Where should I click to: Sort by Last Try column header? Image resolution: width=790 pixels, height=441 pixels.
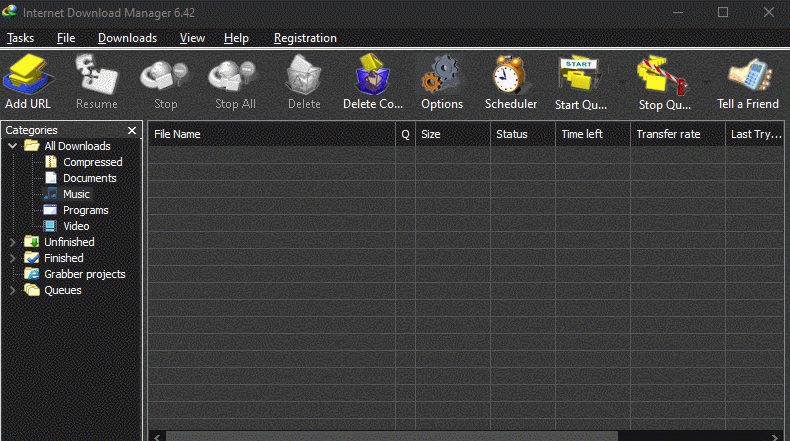pyautogui.click(x=755, y=134)
